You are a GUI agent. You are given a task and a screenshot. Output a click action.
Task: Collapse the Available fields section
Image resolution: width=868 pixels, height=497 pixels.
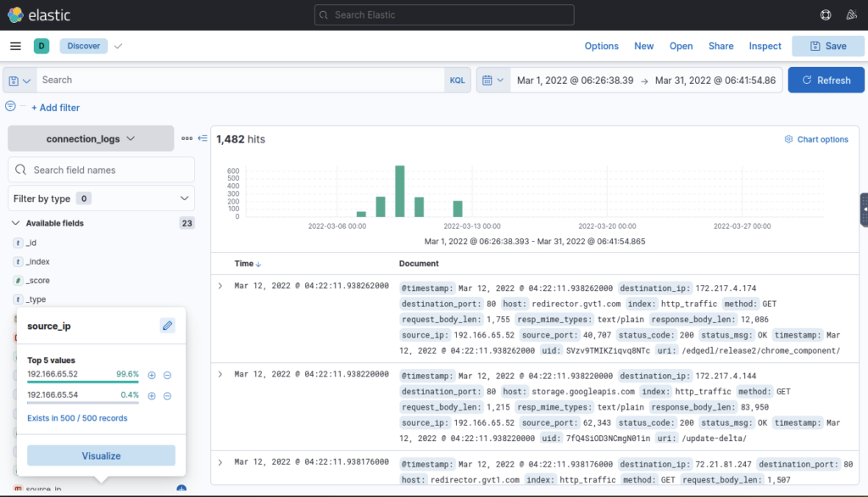click(15, 223)
